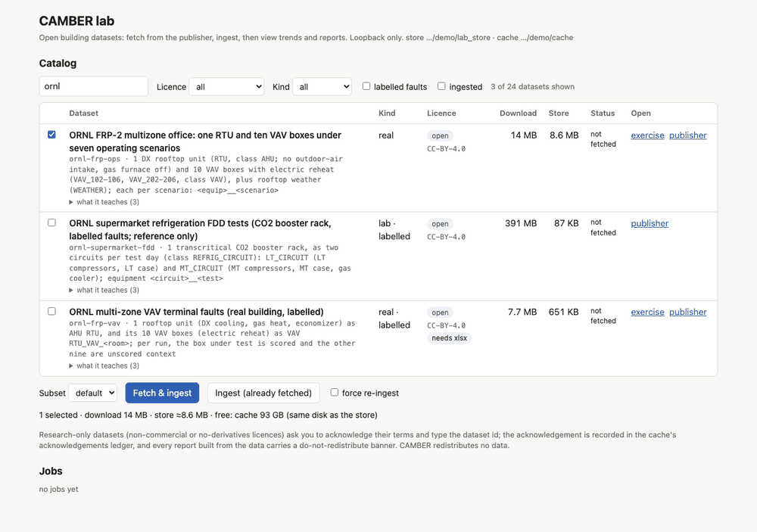The image size is (757, 532).
Task: Click the 'open' licence badge in ORNL FRP-2 row
Action: 440,135
